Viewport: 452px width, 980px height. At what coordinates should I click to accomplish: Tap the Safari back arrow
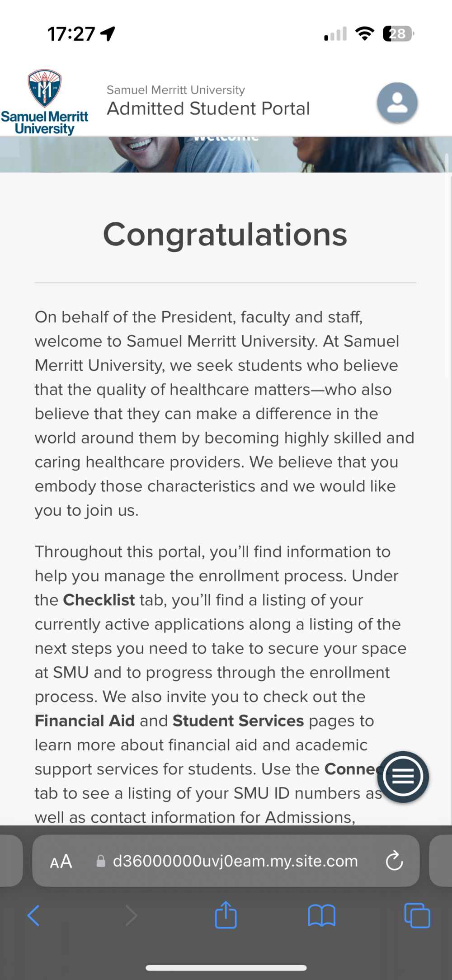(34, 915)
